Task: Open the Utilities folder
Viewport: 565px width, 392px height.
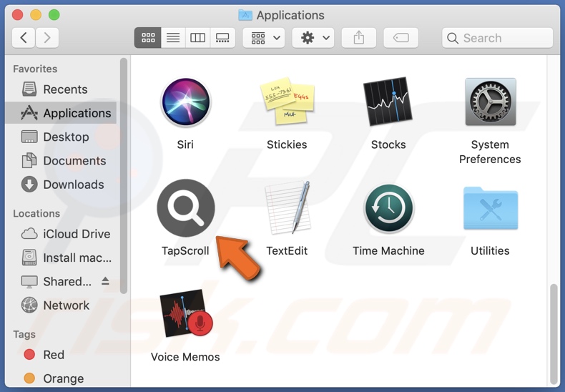Action: click(x=490, y=209)
